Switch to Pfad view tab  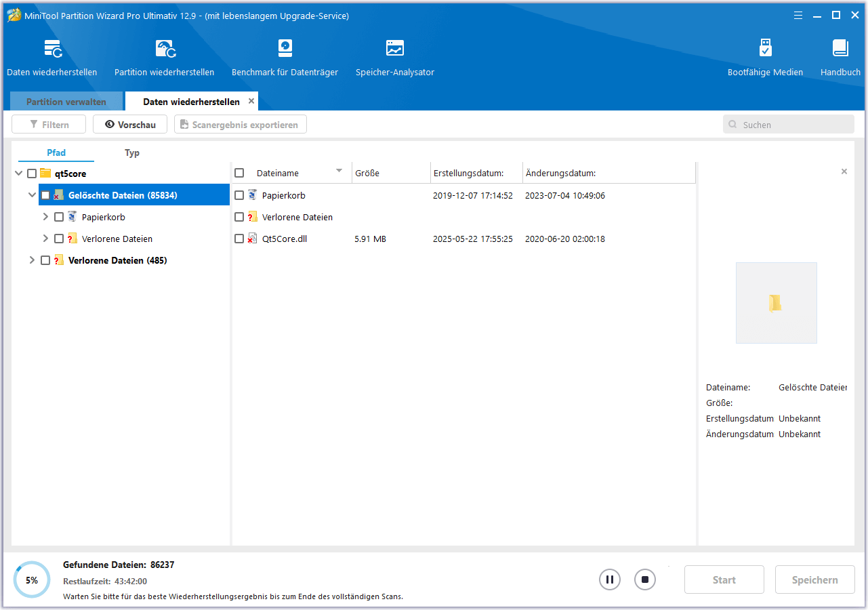[56, 153]
